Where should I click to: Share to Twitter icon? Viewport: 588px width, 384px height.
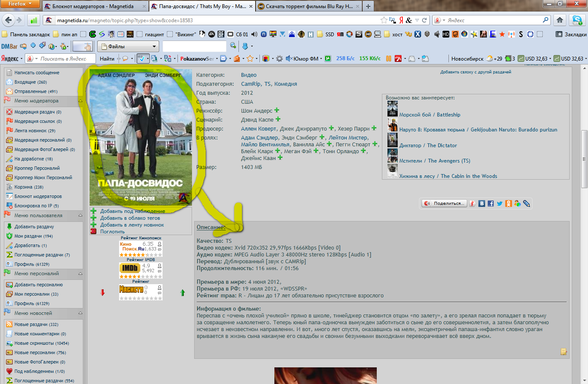click(500, 204)
